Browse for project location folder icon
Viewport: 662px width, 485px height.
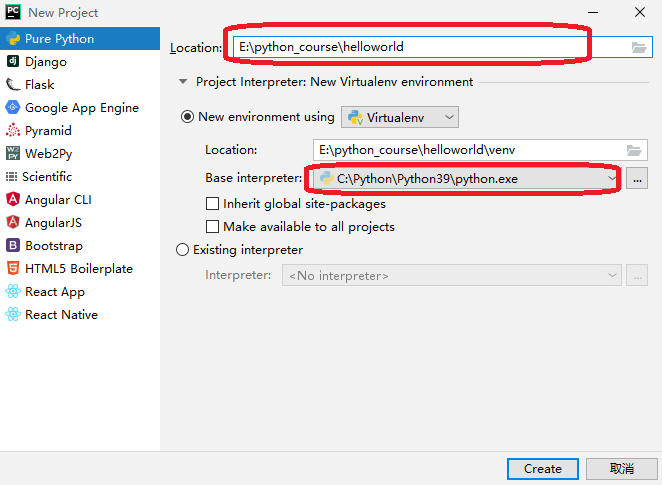pyautogui.click(x=639, y=47)
